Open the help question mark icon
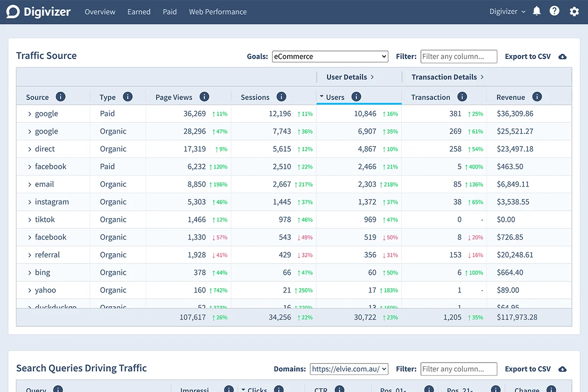This screenshot has height=392, width=588. (554, 11)
